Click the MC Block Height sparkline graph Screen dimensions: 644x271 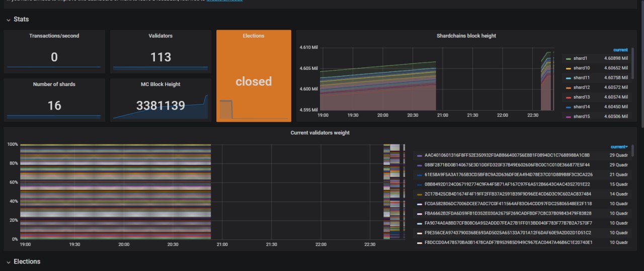(160, 107)
